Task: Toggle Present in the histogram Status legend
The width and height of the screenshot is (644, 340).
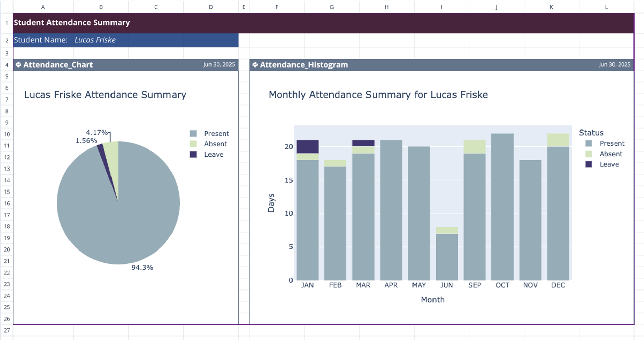Action: point(611,143)
